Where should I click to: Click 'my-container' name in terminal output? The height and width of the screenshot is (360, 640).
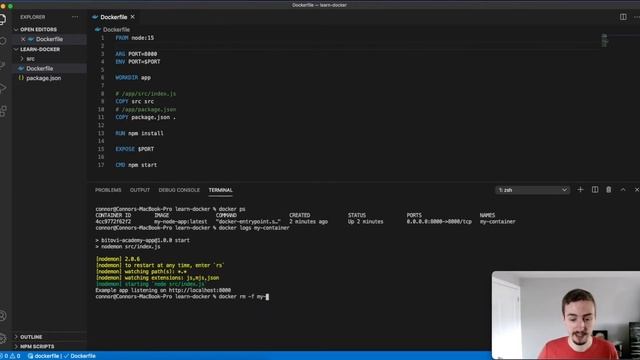coord(498,222)
